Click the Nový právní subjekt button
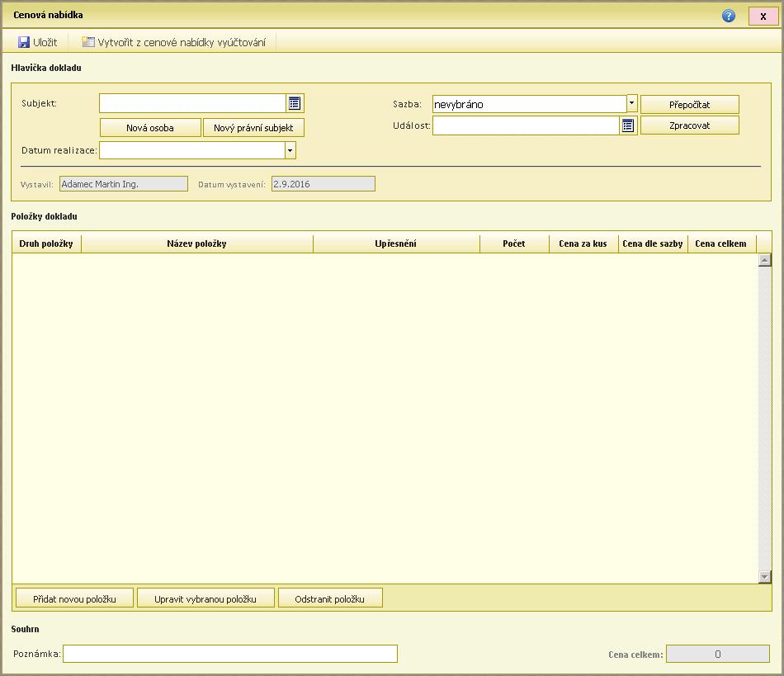 coord(253,128)
